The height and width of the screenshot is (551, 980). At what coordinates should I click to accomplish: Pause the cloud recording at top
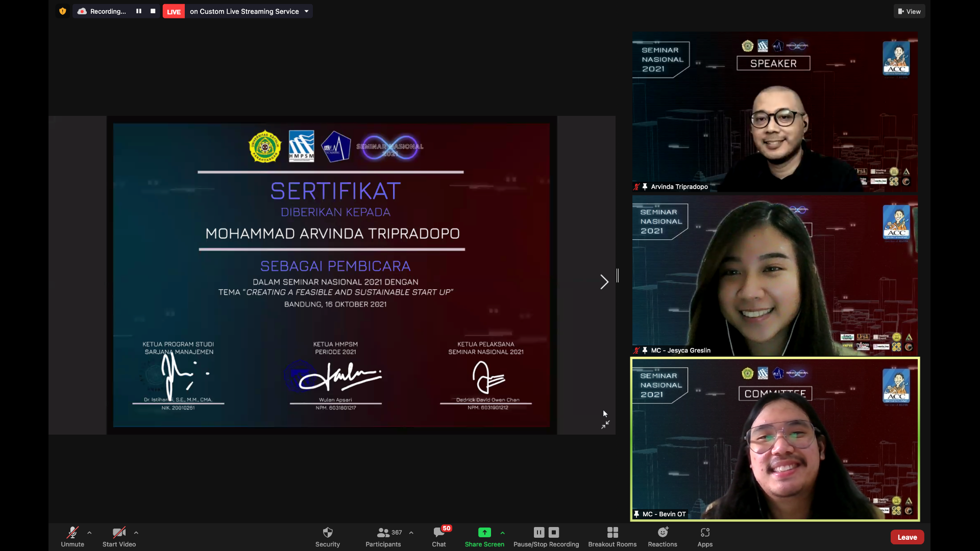point(139,11)
